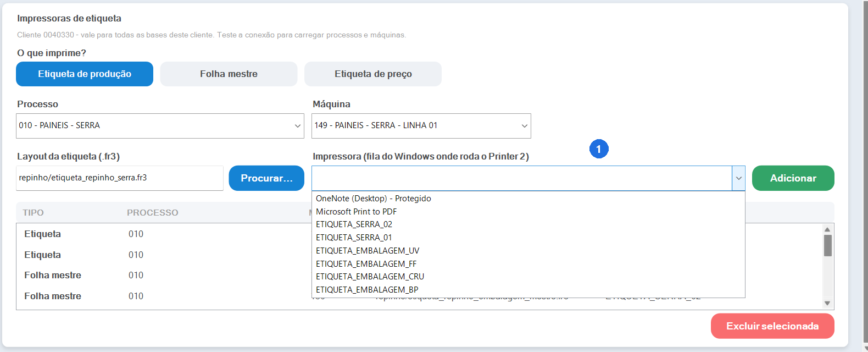Pick ETIQUETA_EMBALAGEM_BP printer

point(528,290)
